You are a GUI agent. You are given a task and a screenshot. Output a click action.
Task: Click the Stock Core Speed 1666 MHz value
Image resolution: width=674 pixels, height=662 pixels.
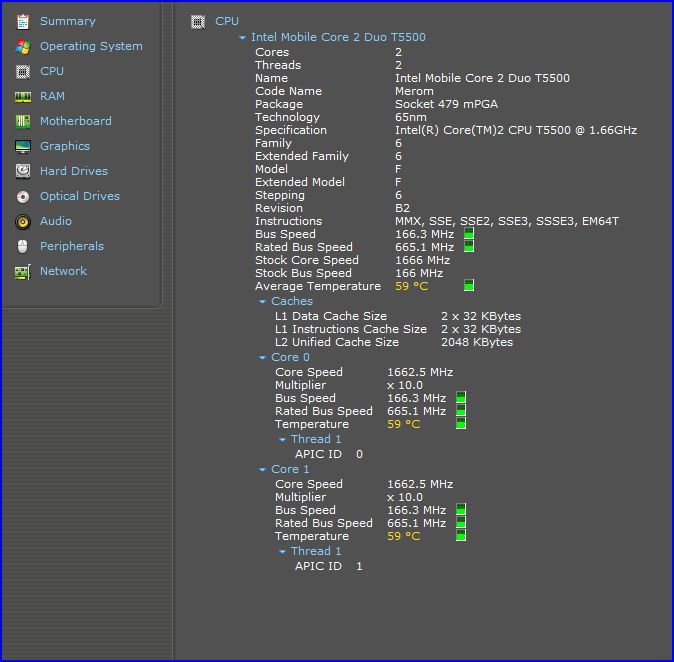point(423,260)
